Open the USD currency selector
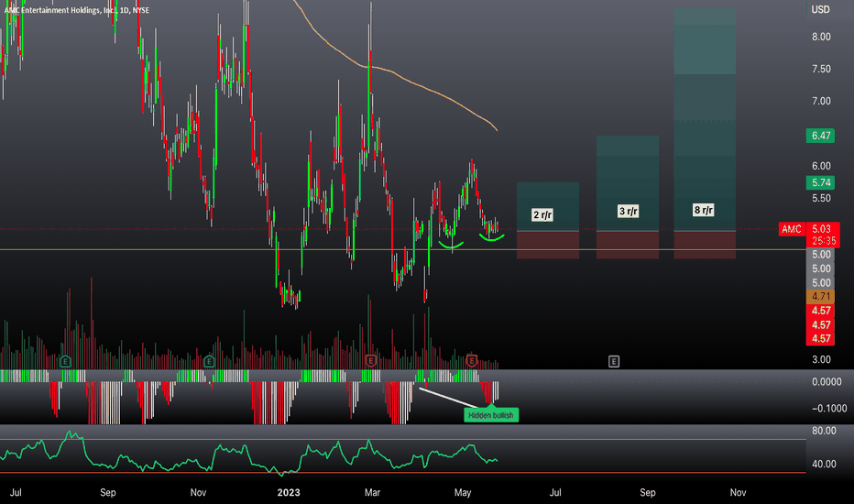 (x=820, y=10)
